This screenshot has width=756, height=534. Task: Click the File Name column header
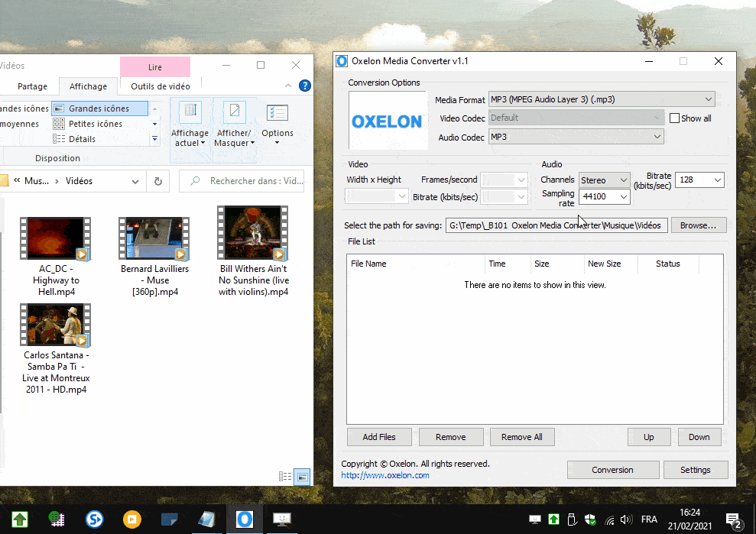pos(416,264)
